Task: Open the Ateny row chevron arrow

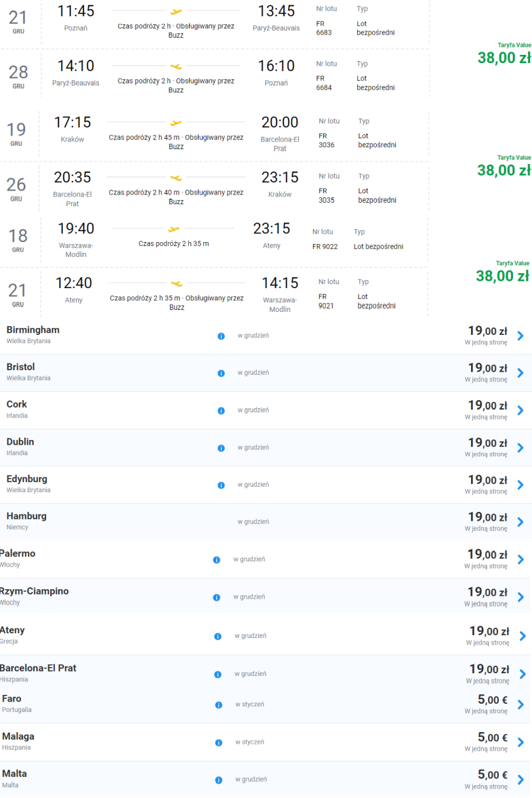Action: (523, 636)
